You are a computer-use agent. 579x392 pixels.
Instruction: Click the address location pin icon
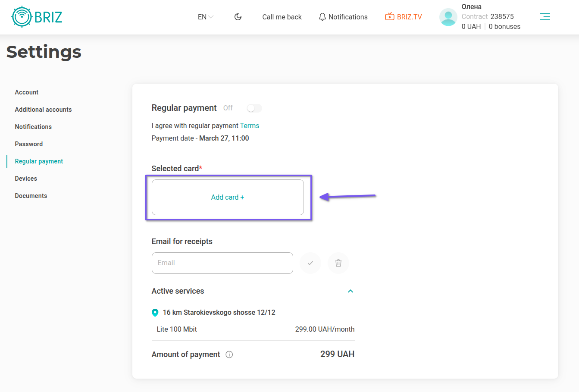click(x=155, y=313)
